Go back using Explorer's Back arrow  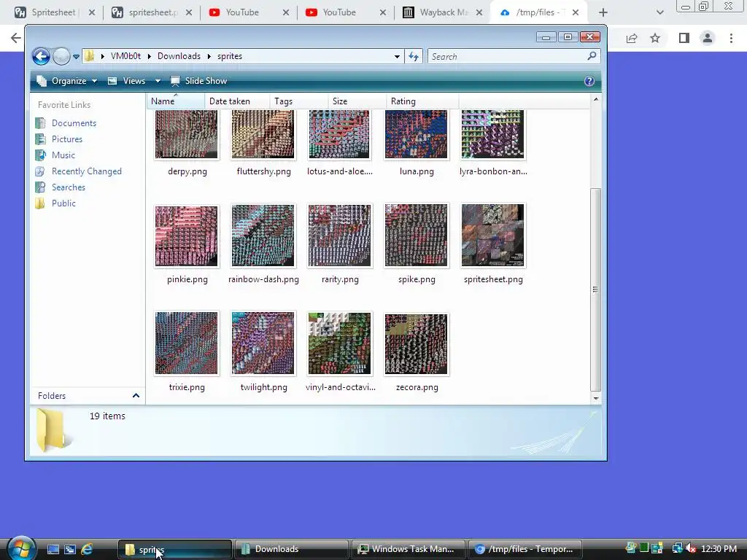41,57
